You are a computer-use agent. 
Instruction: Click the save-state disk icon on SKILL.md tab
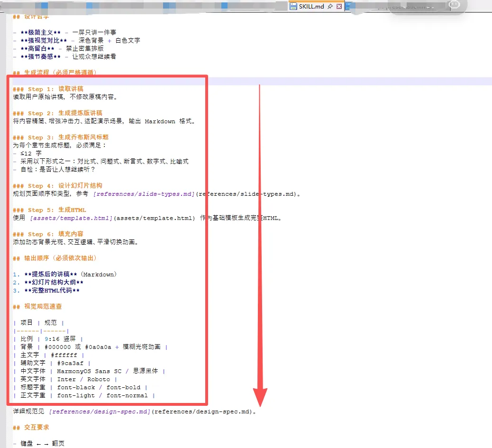point(293,6)
